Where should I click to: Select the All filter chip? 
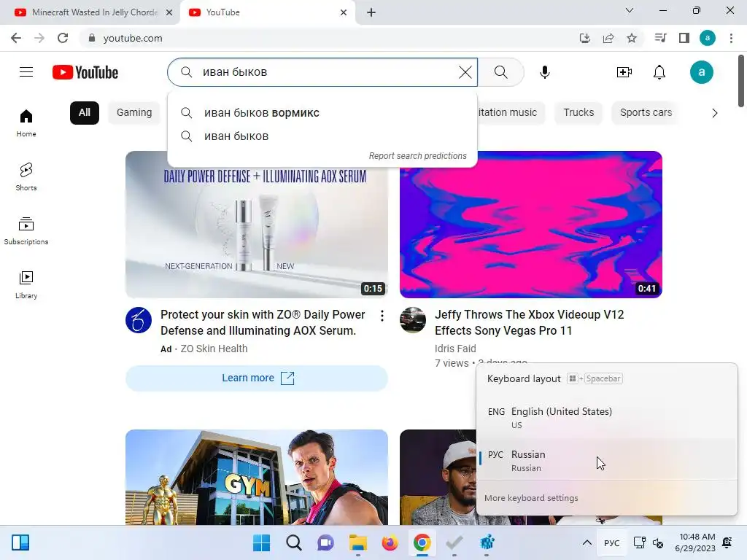[85, 113]
